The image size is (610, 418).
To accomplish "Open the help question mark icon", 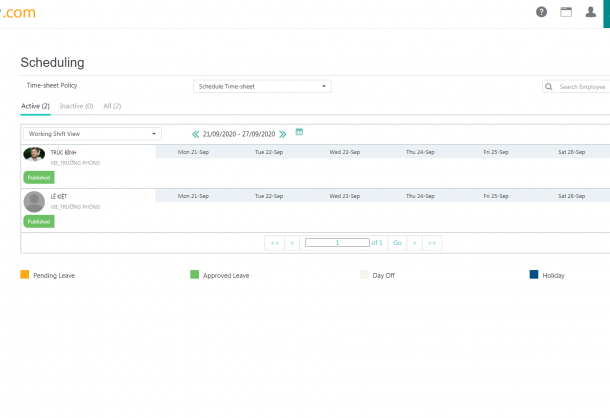I will pyautogui.click(x=542, y=12).
